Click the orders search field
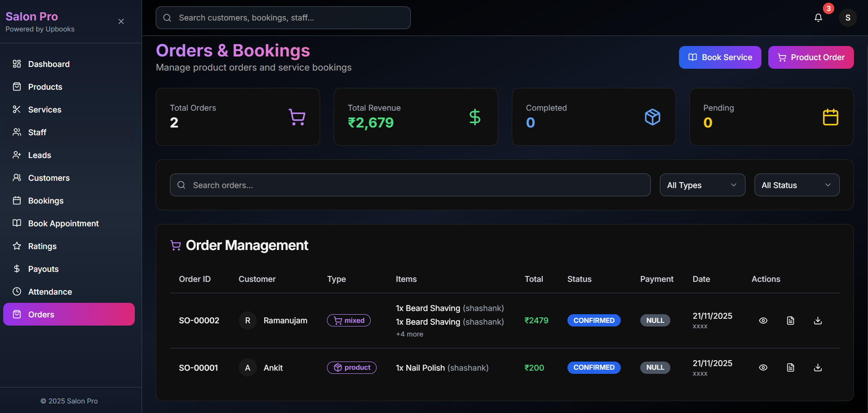The image size is (868, 413). [x=409, y=185]
